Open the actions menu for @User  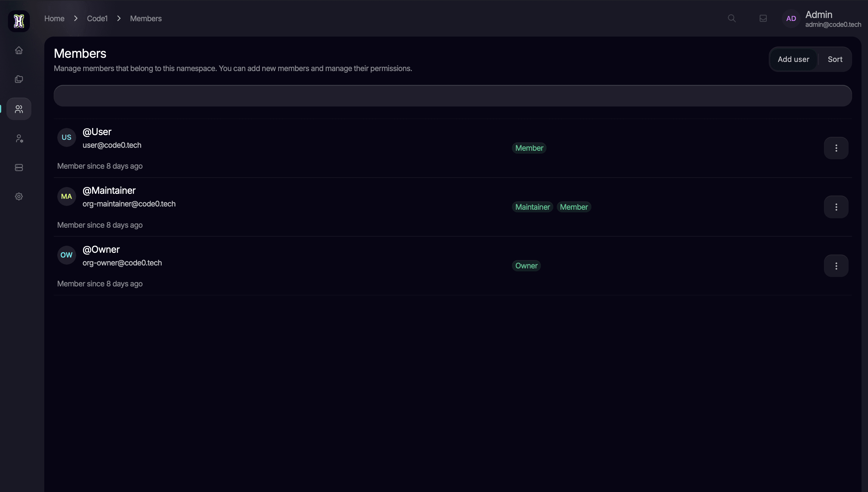coord(836,148)
